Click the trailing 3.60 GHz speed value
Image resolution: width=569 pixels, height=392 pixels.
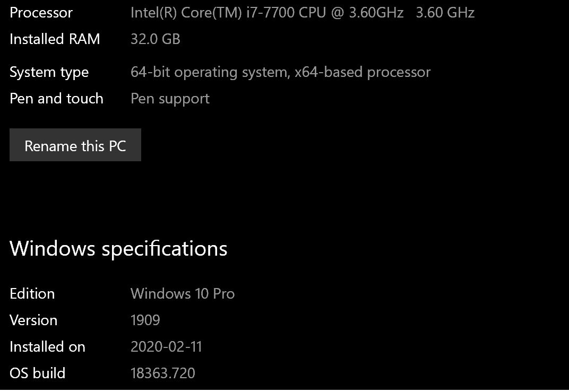coord(445,13)
